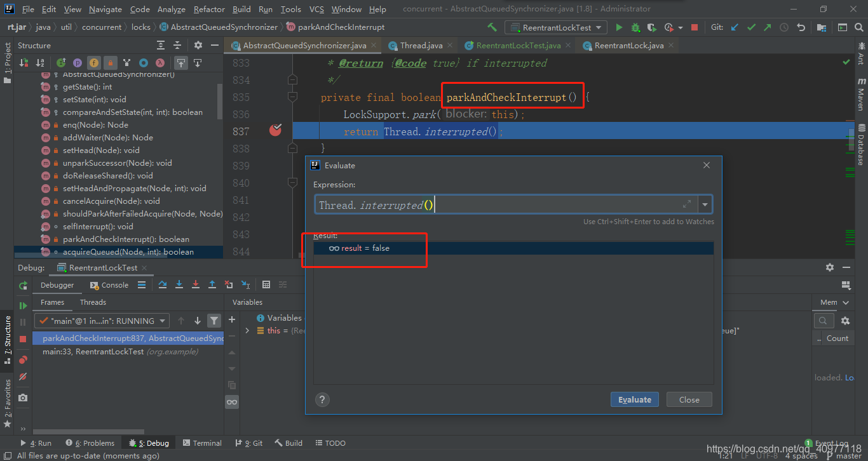The width and height of the screenshot is (868, 461).
Task: Open the ReentrantLockTest run configuration dropdown
Action: 556,27
